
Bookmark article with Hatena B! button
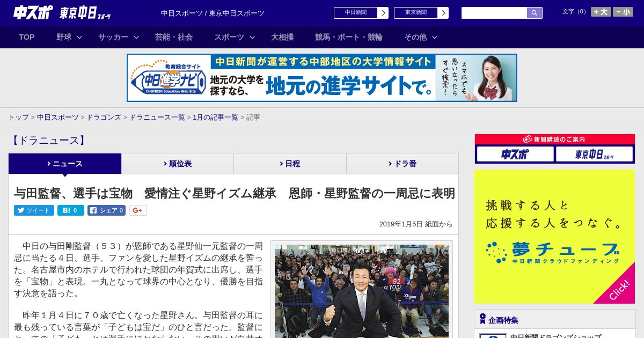[x=71, y=210]
